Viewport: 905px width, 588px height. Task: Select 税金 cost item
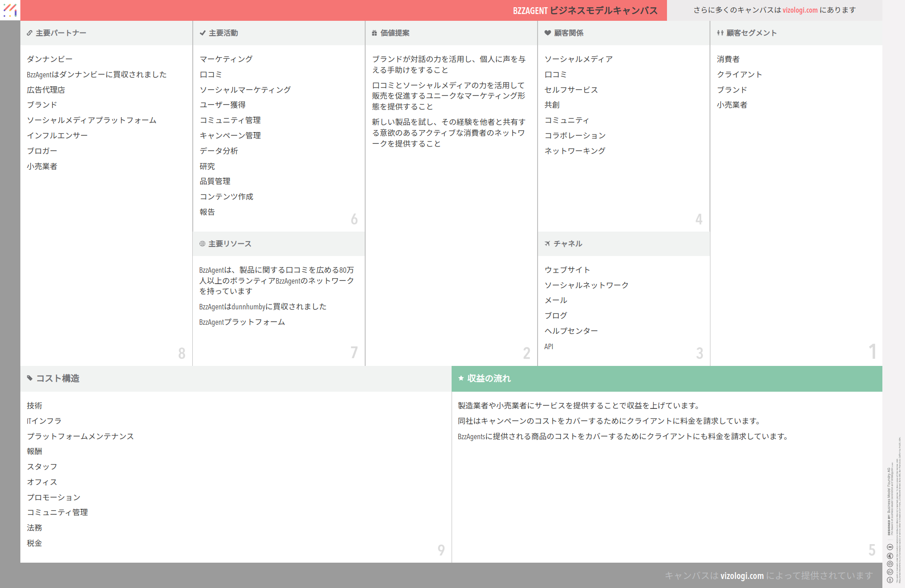click(x=34, y=543)
